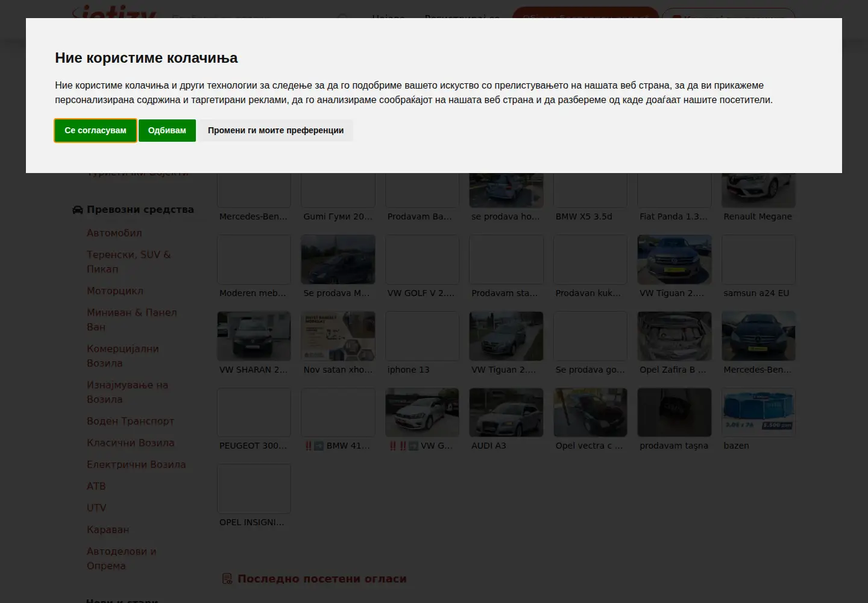Accept cookies with Се согласувам button

tap(95, 130)
